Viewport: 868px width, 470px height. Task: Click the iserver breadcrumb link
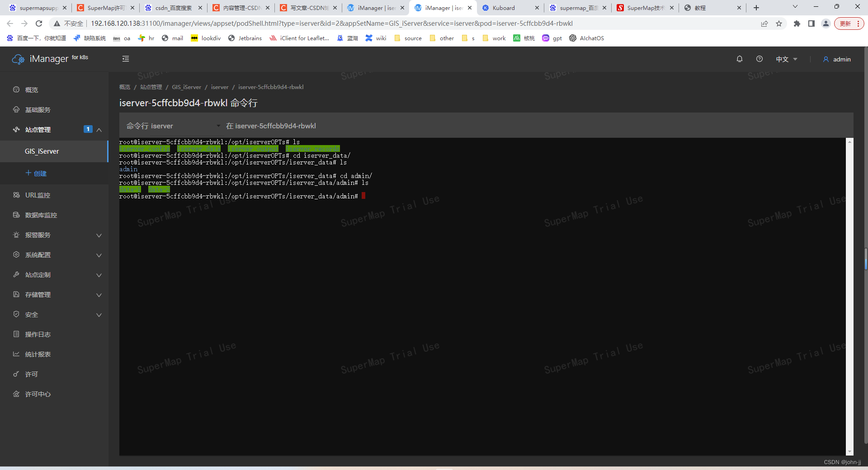pos(220,87)
